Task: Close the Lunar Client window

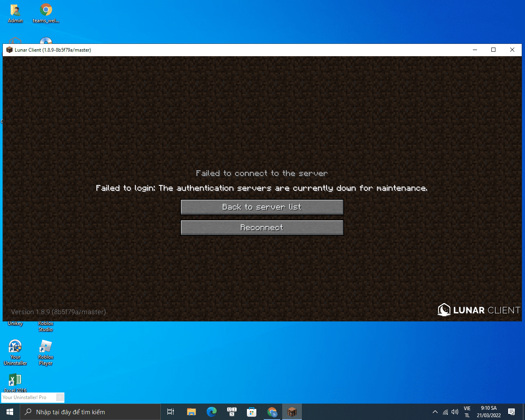Action: click(512, 50)
